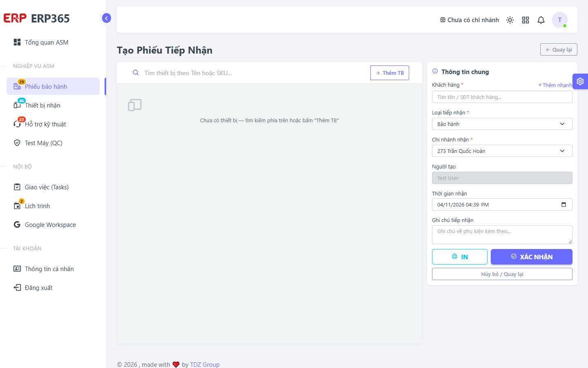
Task: Expand the Loại tiếp nhận dropdown
Action: (x=502, y=124)
